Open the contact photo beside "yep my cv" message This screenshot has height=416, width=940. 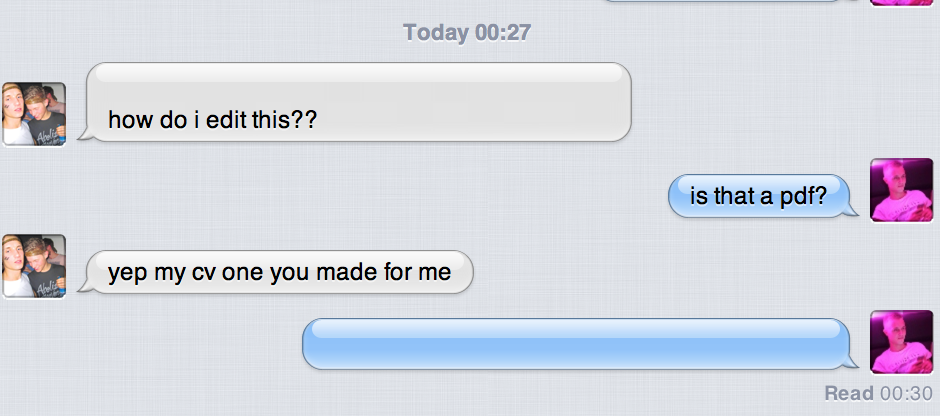click(34, 266)
